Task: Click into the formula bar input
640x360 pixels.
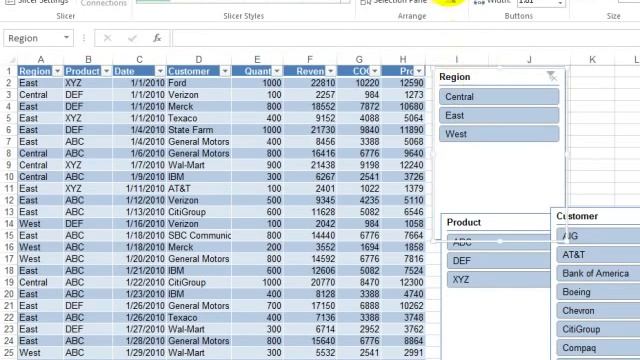Action: pyautogui.click(x=406, y=38)
